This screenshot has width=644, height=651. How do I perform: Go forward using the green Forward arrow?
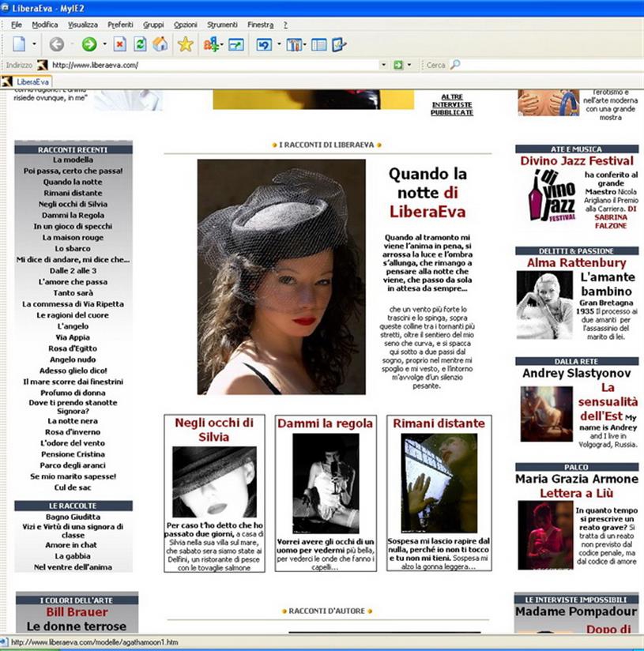pos(89,44)
